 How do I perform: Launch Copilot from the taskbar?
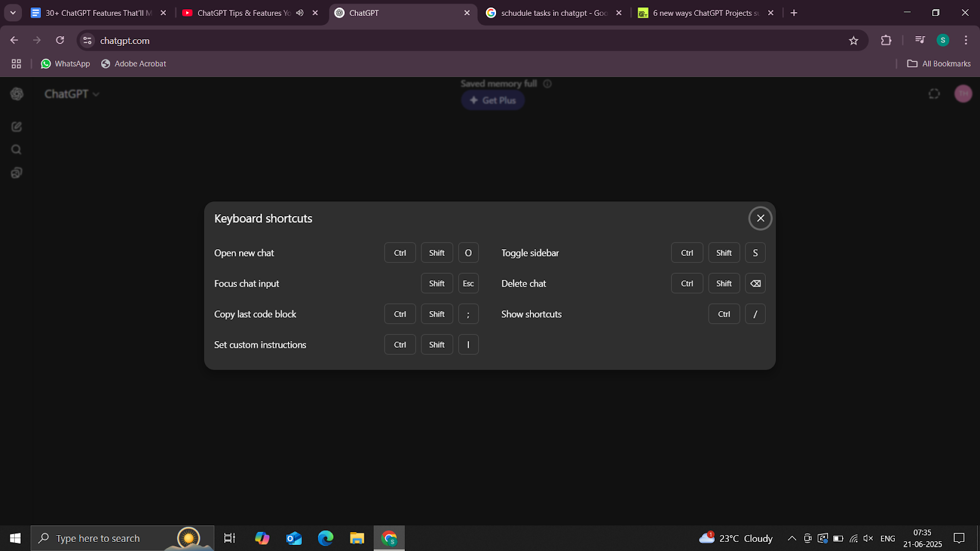point(262,538)
